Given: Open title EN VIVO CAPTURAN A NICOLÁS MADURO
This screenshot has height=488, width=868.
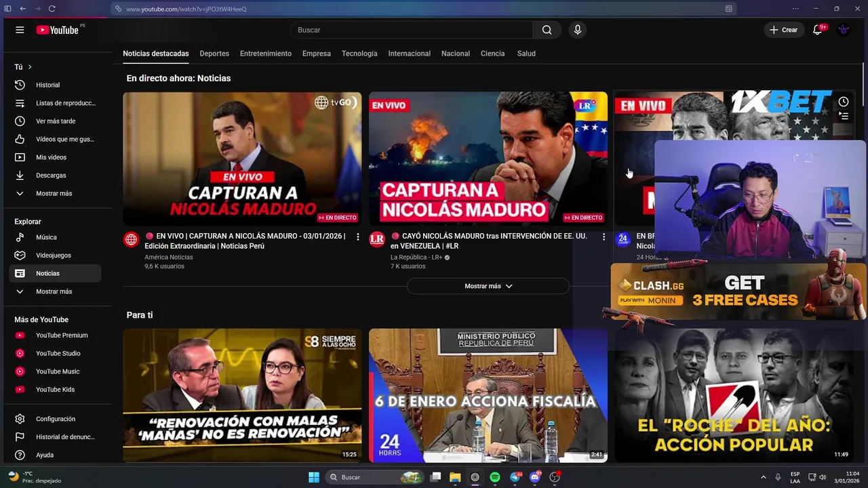Looking at the screenshot, I should pyautogui.click(x=245, y=241).
